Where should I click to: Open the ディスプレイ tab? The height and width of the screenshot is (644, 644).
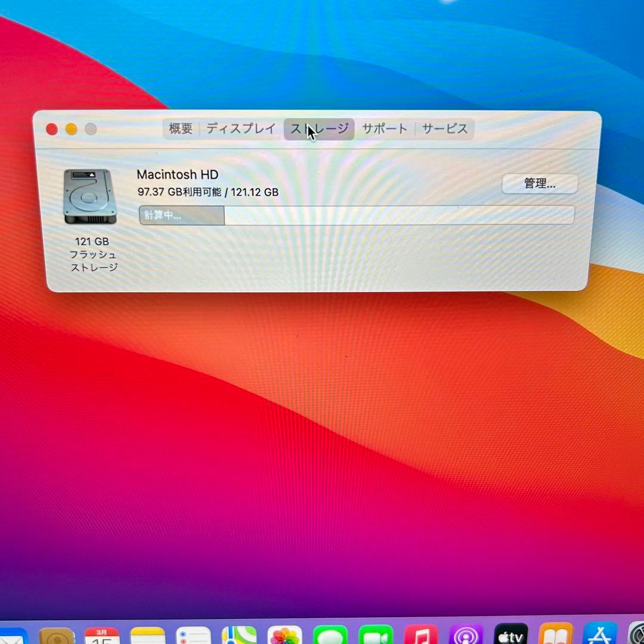point(241,129)
